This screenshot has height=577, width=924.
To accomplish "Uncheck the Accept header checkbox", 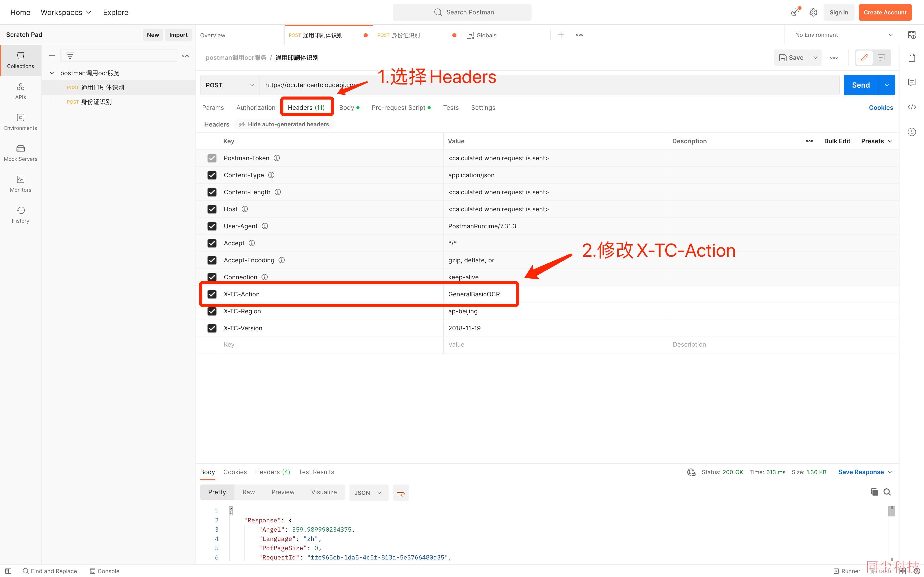I will click(212, 243).
